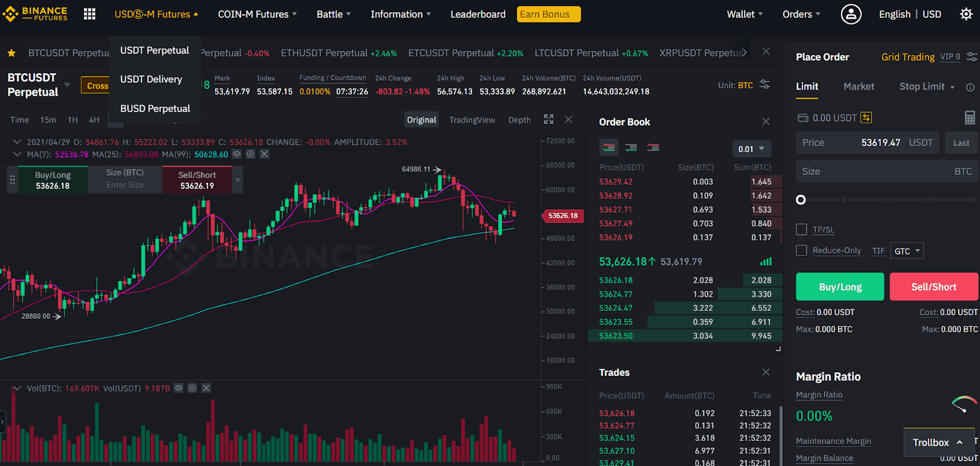
Task: Collapse the Vol(BTC) indicator chevron
Action: [x=17, y=388]
